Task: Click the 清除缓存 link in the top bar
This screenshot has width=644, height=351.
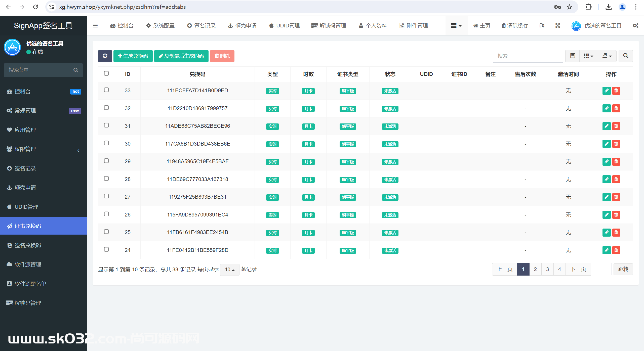Action: point(515,25)
